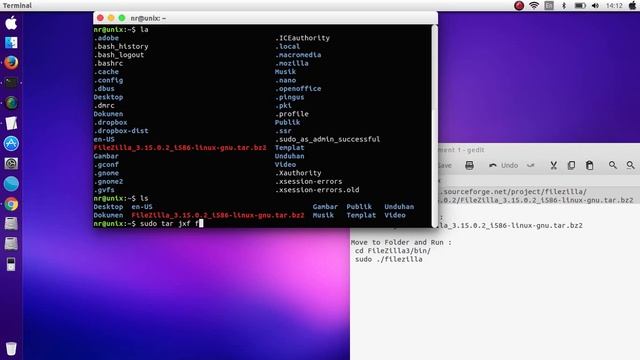Click '.Xauthority' in the terminal listing
Image resolution: width=640 pixels, height=360 pixels.
(298, 173)
